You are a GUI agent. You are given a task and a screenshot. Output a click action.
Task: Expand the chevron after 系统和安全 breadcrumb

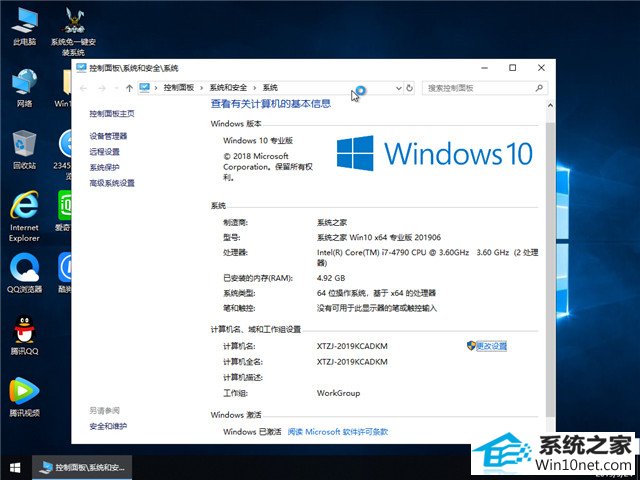(255, 88)
